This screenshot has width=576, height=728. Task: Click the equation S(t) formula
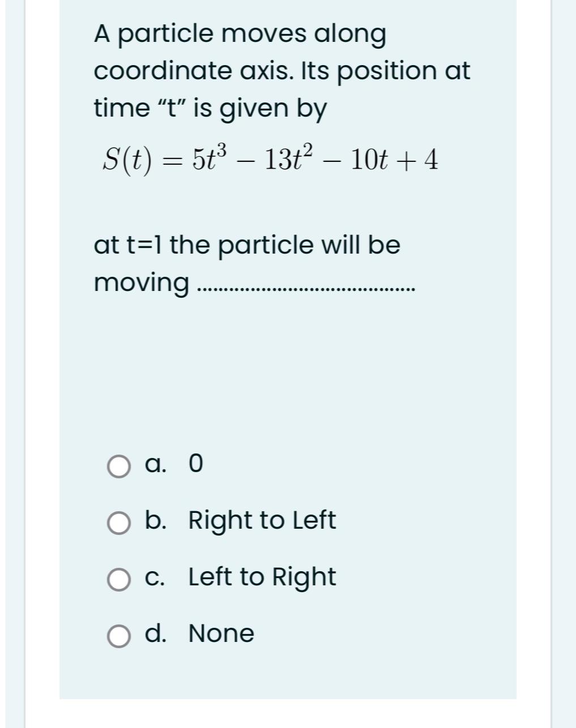269,159
